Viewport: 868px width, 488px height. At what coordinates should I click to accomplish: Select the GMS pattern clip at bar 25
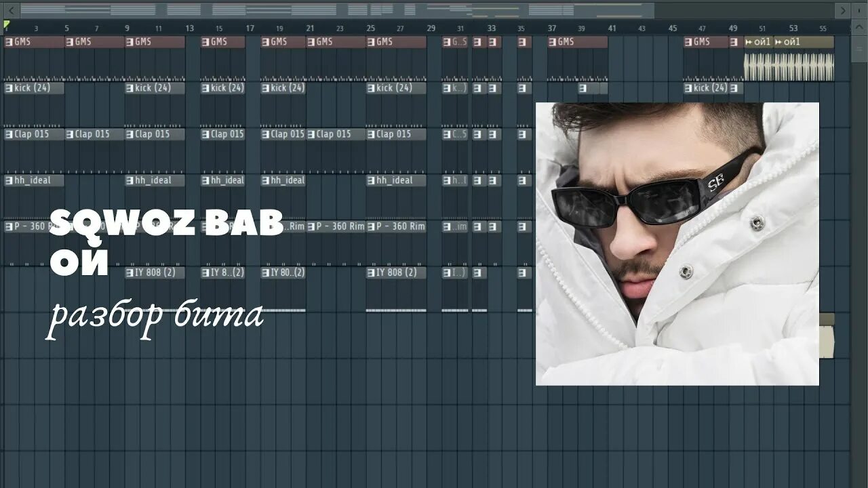tap(396, 42)
